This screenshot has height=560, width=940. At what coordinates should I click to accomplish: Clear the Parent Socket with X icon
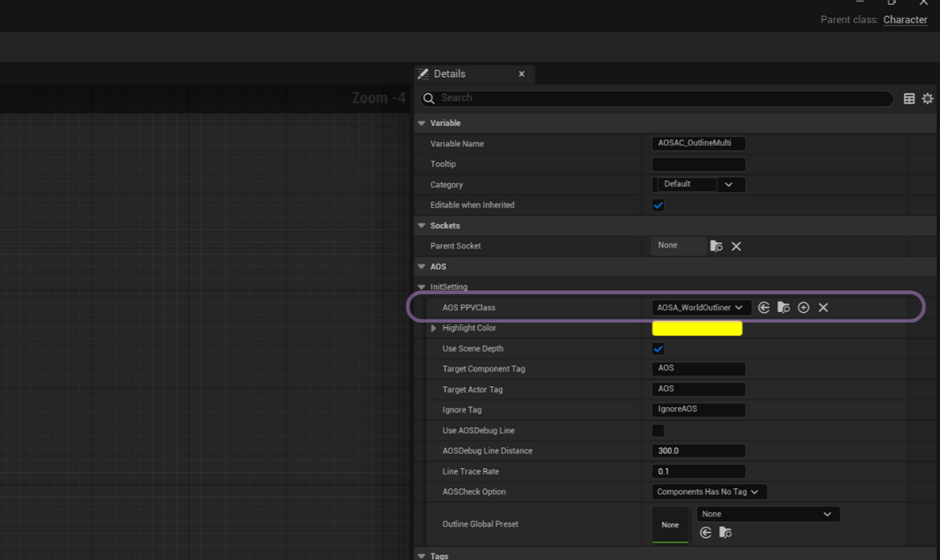click(736, 246)
